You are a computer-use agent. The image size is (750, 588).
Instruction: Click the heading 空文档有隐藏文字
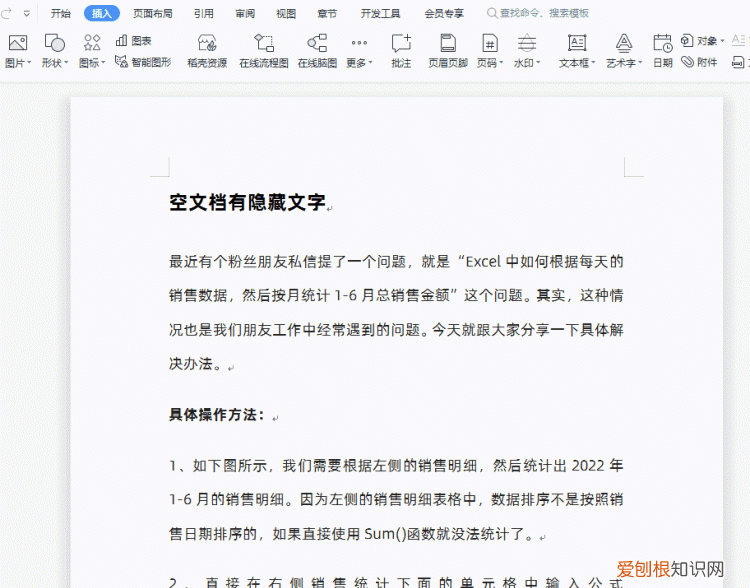[247, 202]
